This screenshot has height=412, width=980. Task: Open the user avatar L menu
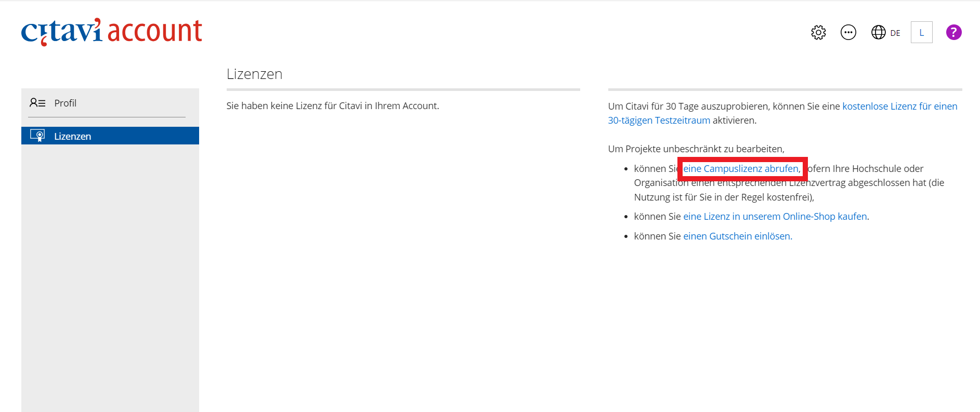coord(922,32)
